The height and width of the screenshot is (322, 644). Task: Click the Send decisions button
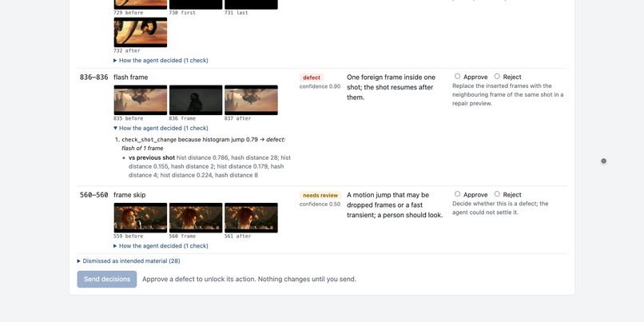(107, 280)
